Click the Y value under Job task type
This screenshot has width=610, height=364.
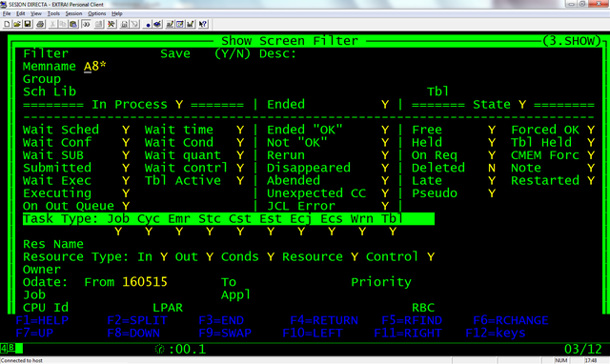pos(118,232)
